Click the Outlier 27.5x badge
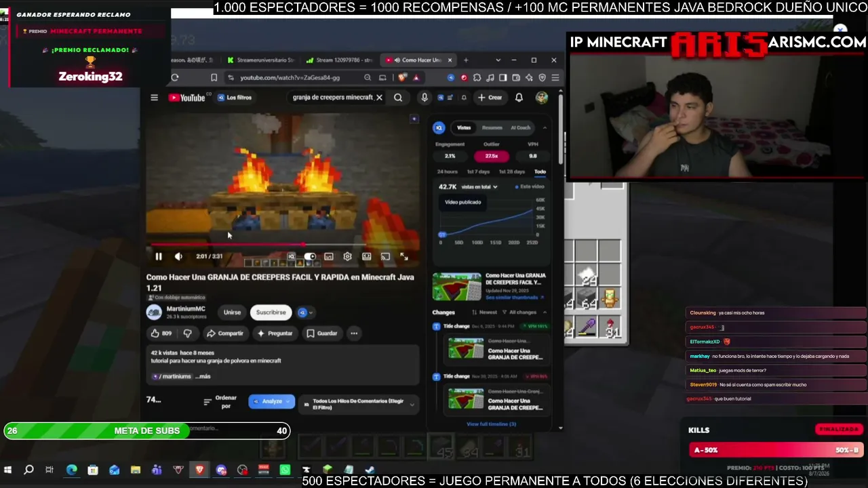The image size is (868, 488). click(491, 156)
